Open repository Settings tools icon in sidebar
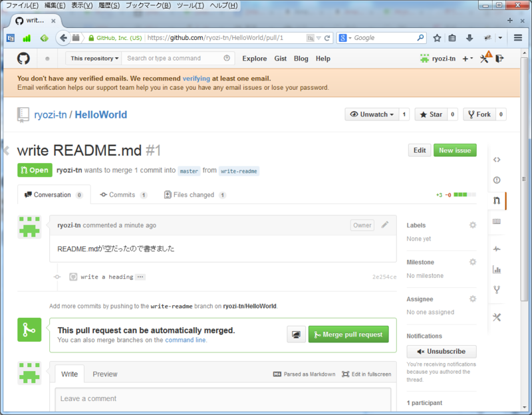 click(x=497, y=317)
